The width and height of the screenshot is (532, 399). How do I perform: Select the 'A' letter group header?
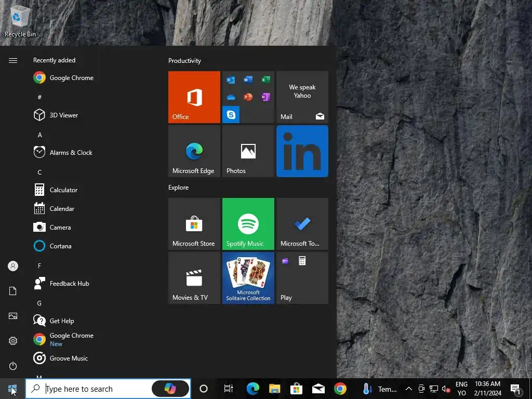pyautogui.click(x=39, y=135)
